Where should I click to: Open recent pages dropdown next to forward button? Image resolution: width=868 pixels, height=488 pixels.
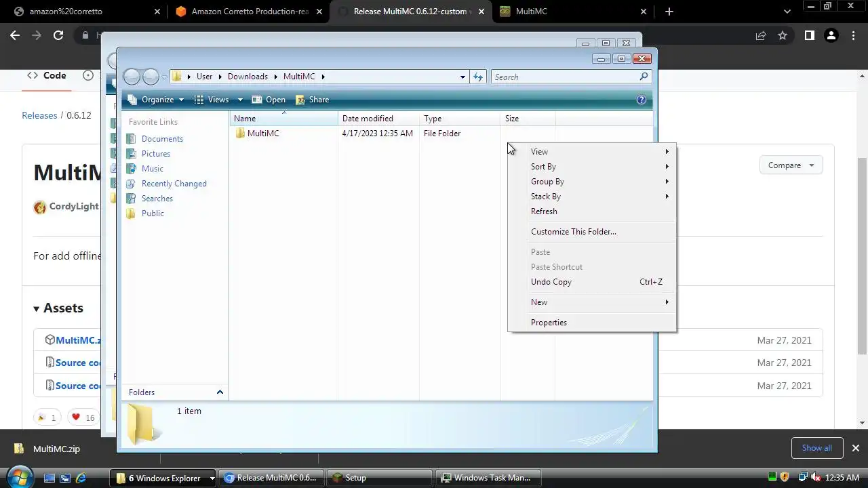click(x=164, y=77)
